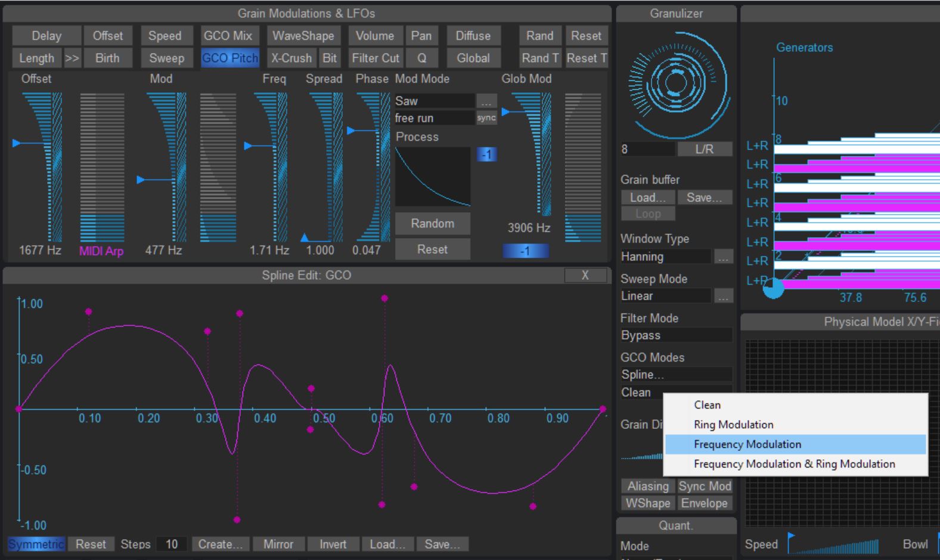Image resolution: width=940 pixels, height=560 pixels.
Task: Toggle the sync button beside free run
Action: coord(486,118)
